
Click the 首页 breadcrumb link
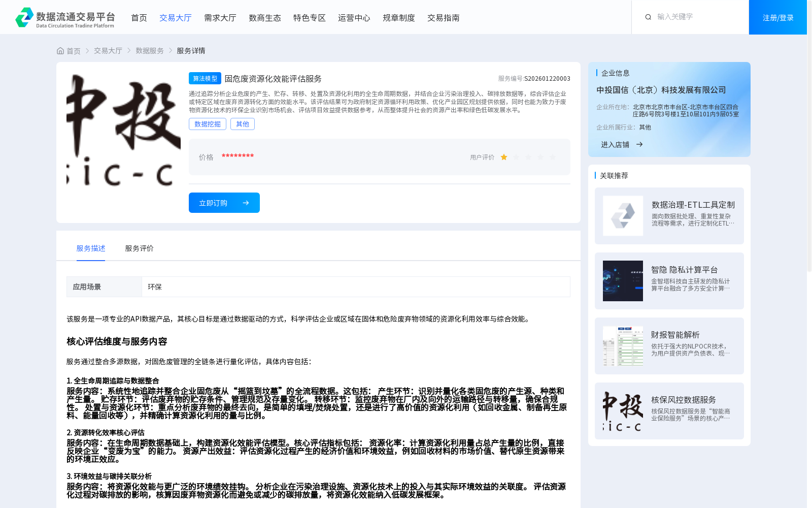[74, 51]
